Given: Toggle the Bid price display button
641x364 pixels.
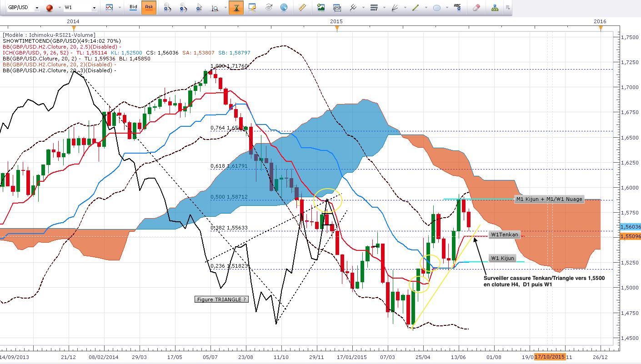Looking at the screenshot, I should click(x=133, y=8).
